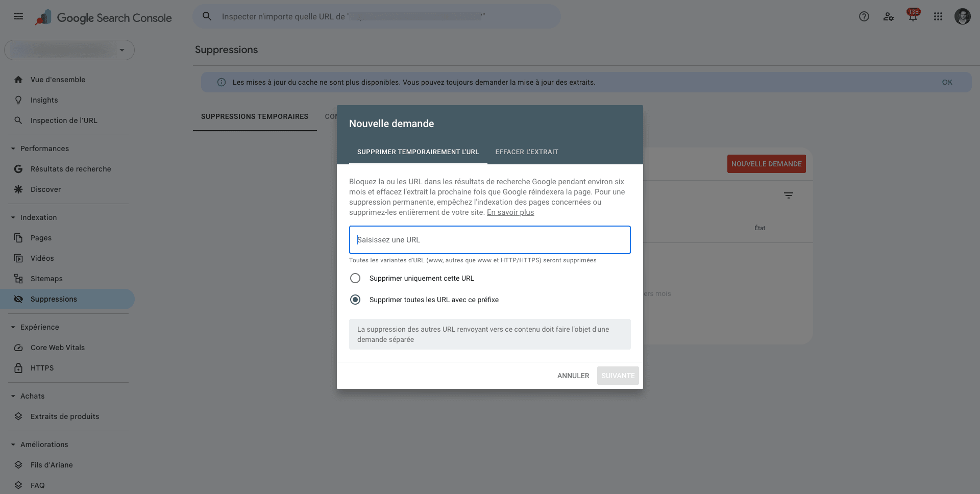The height and width of the screenshot is (494, 980).
Task: Open the notifications bell showing 138
Action: point(913,16)
